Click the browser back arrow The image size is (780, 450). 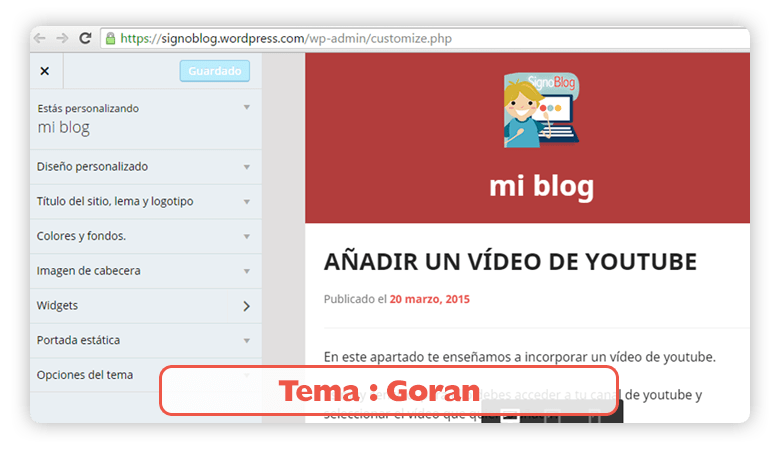coord(40,38)
